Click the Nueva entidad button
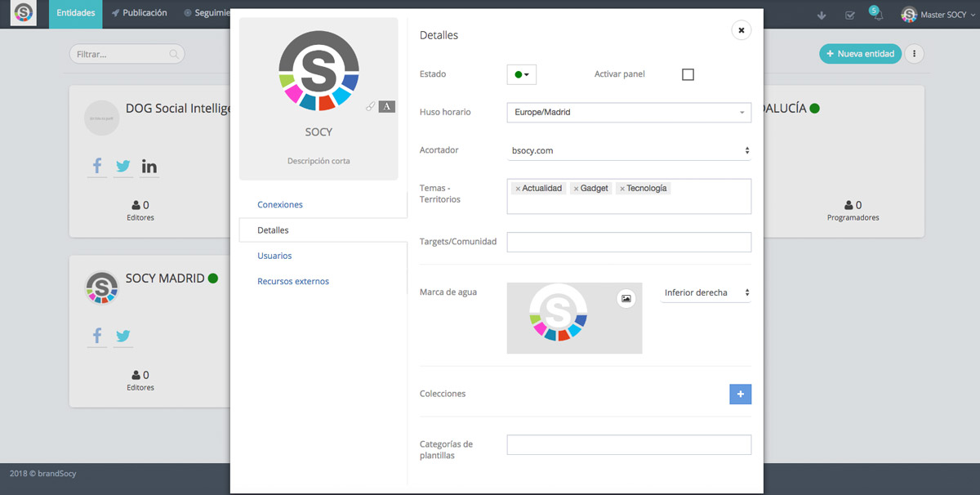This screenshot has width=980, height=495. coord(860,54)
